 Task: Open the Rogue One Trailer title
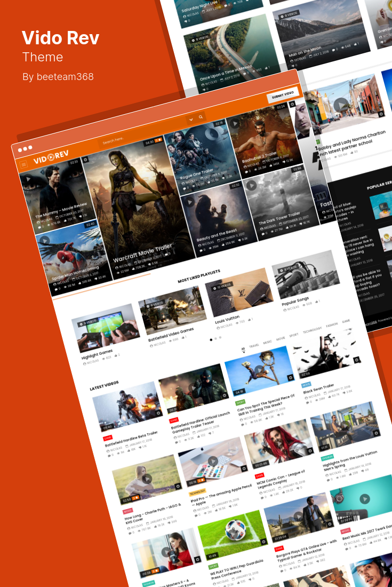click(x=196, y=173)
